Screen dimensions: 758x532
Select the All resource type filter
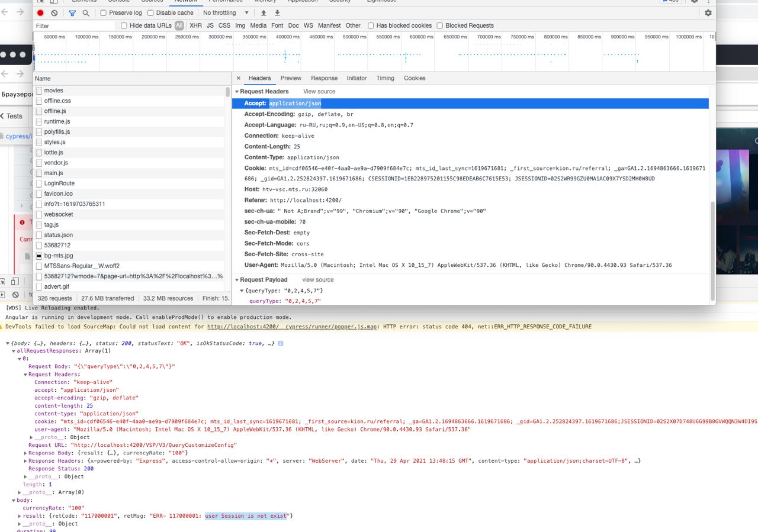coord(179,26)
